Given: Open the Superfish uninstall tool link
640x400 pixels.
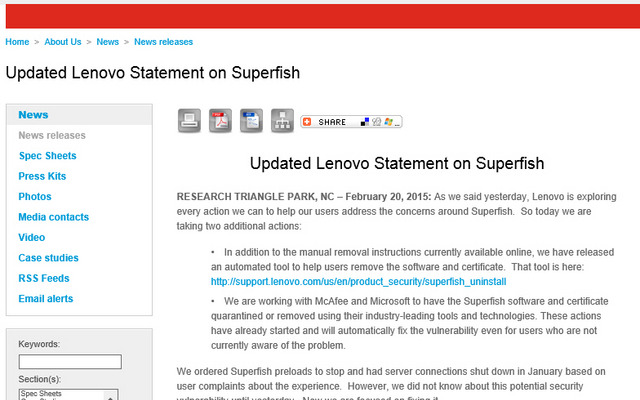Looking at the screenshot, I should click(x=358, y=282).
